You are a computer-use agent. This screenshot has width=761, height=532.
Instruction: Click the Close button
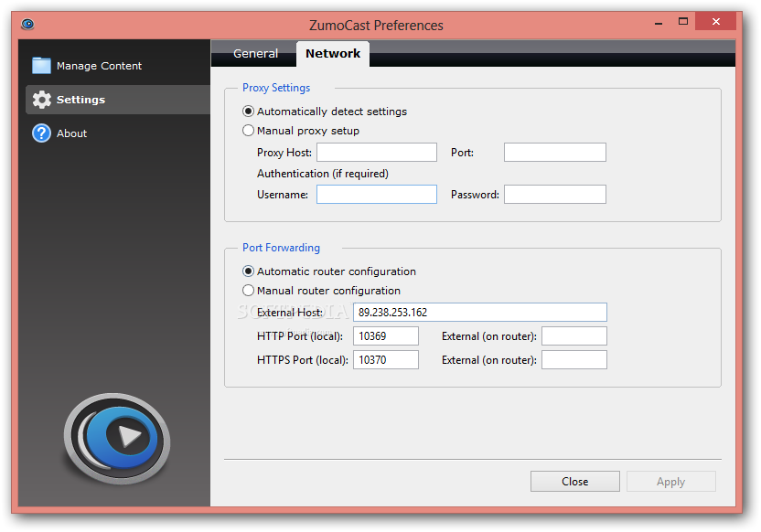coord(574,482)
